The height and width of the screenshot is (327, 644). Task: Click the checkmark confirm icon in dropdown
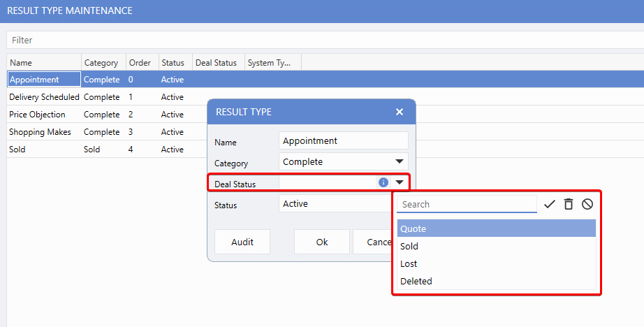550,204
